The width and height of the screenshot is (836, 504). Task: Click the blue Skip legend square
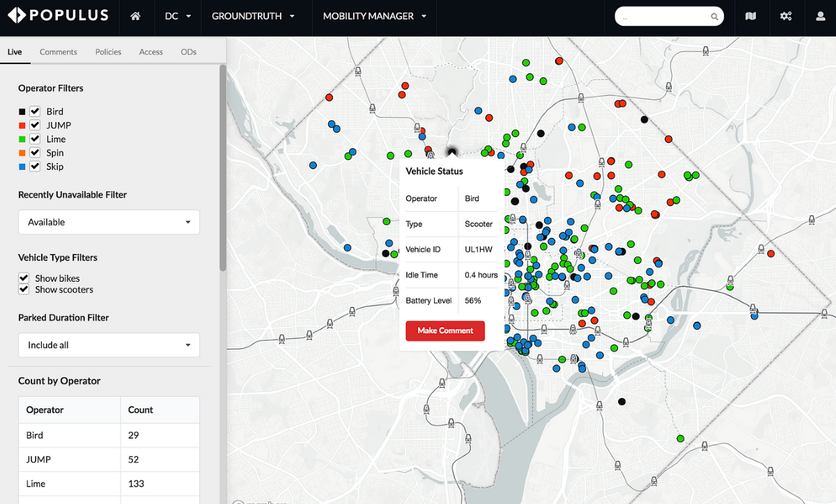click(22, 166)
